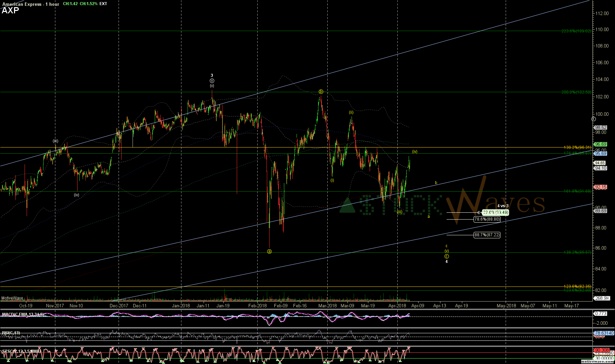Image resolution: width=615 pixels, height=364 pixels.
Task: Click the Dec-2017 date axis label
Action: (x=119, y=306)
